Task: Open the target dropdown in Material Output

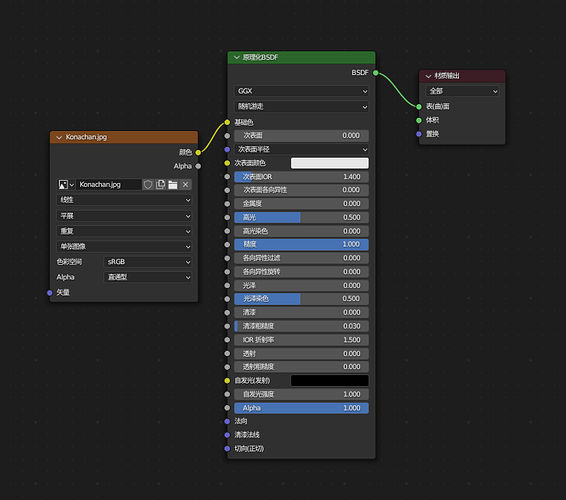Action: 462,91
